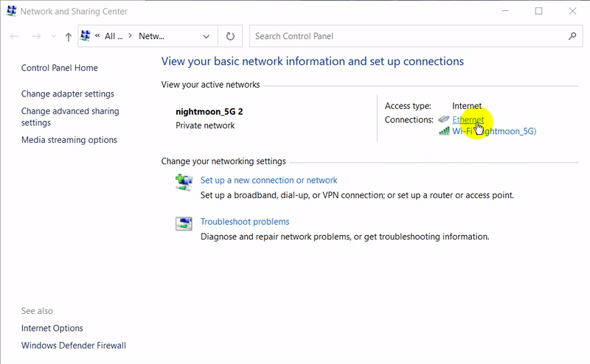The image size is (590, 364).
Task: Click the Wi-Fi signal bars icon
Action: click(x=444, y=131)
